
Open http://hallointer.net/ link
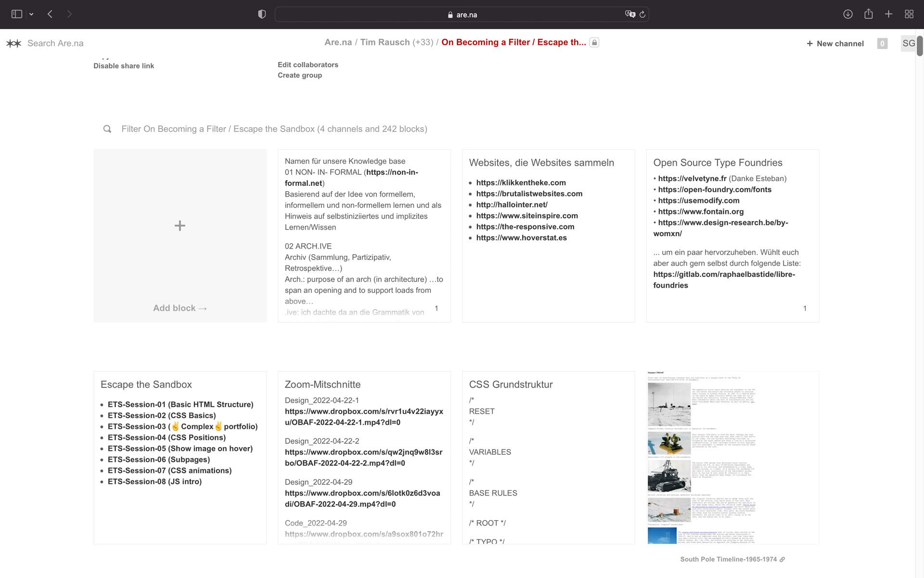[x=512, y=205]
